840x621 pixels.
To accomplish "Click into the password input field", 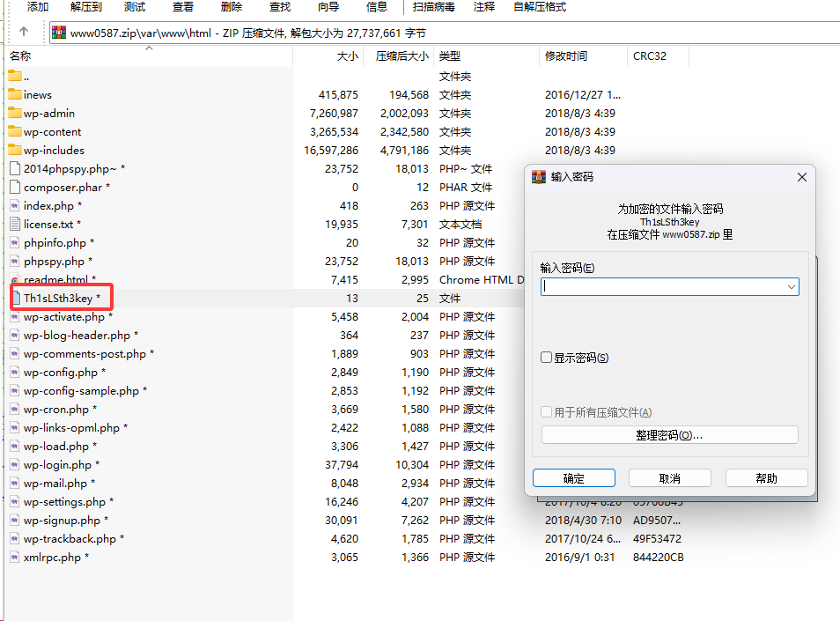I will point(662,286).
